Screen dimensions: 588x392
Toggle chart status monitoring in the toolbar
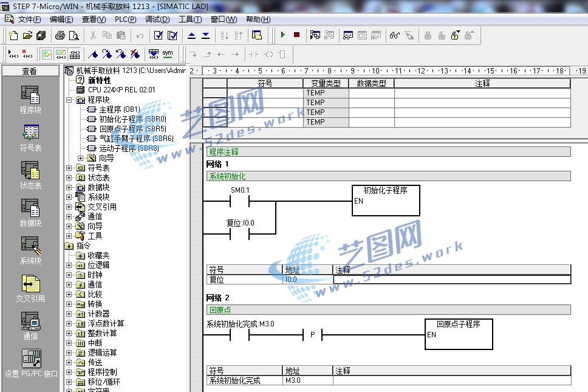tap(348, 36)
